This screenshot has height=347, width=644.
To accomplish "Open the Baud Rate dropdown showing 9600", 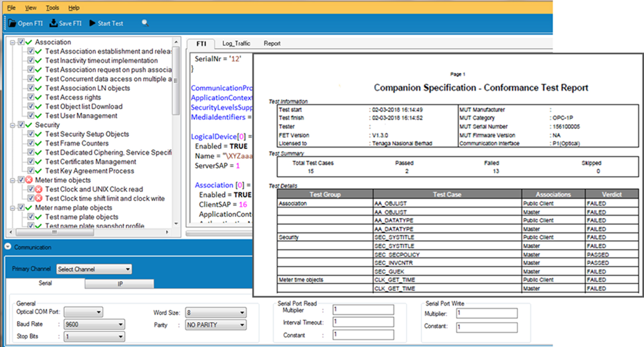I will [x=94, y=325].
